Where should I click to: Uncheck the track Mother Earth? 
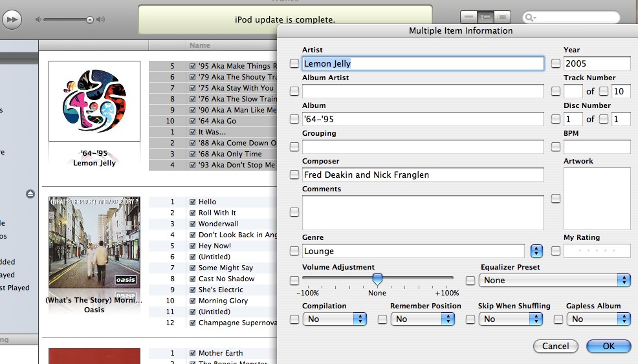(192, 353)
